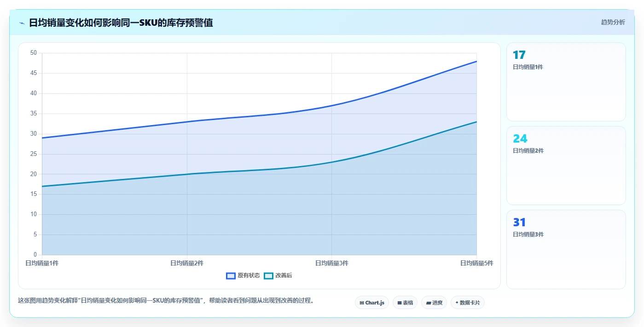Click the y-axis value 50
This screenshot has width=644, height=327.
tap(33, 53)
